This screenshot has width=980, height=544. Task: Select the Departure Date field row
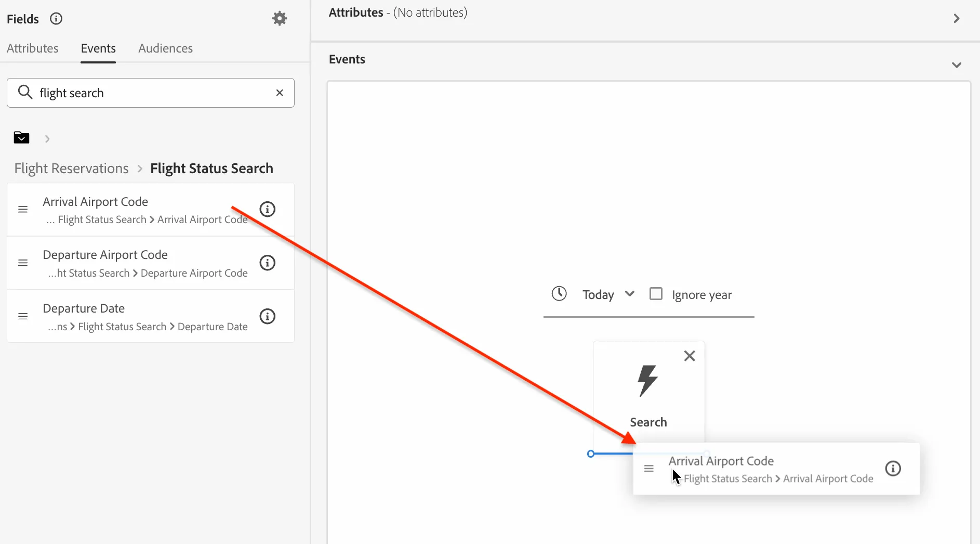(x=151, y=316)
